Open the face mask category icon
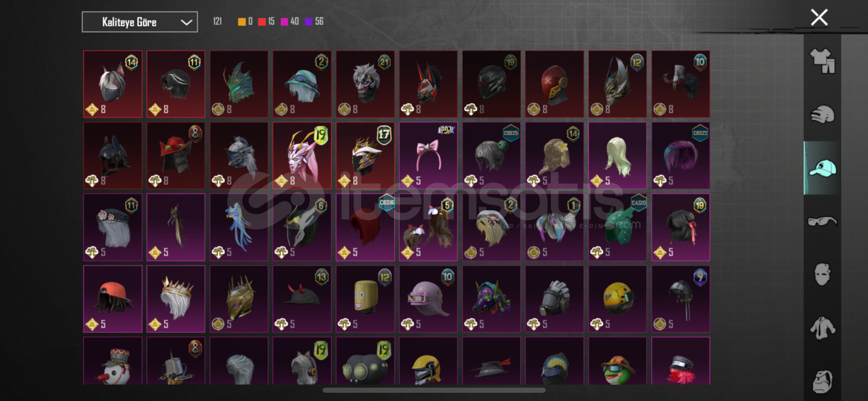Image resolution: width=868 pixels, height=401 pixels. click(x=822, y=274)
